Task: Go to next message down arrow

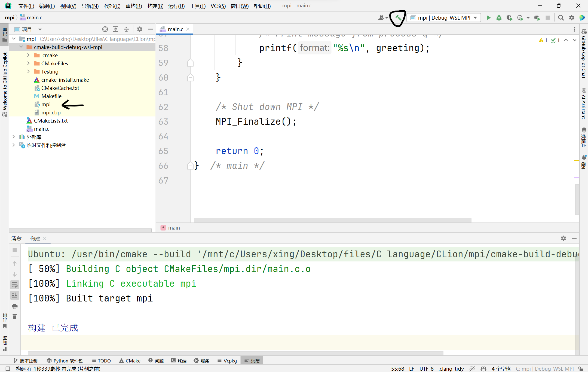Action: tap(15, 274)
